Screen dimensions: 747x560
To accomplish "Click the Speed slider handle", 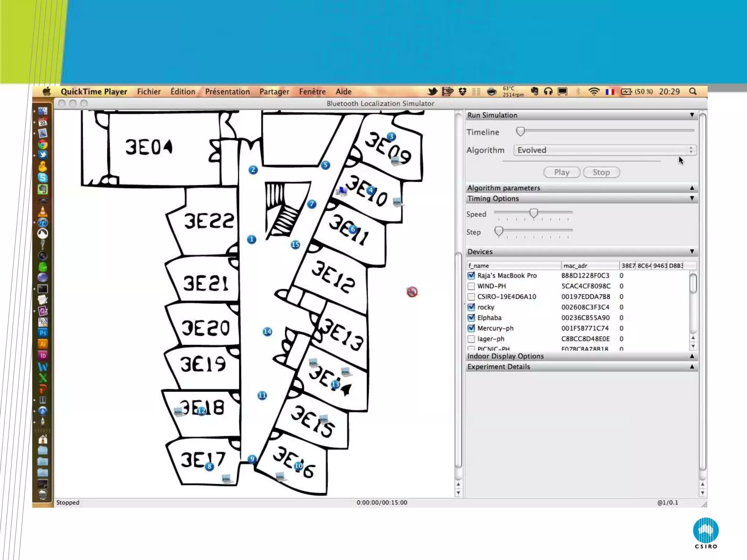I will click(x=534, y=213).
